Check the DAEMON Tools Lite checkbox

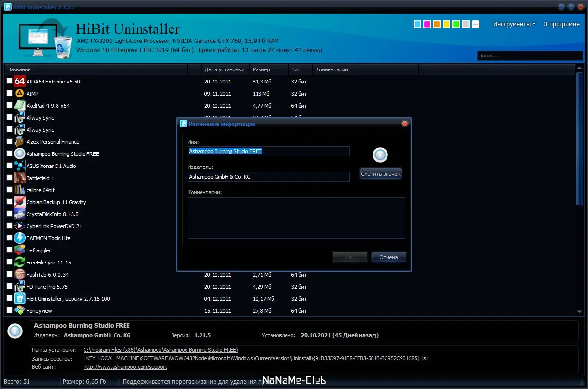pyautogui.click(x=9, y=238)
